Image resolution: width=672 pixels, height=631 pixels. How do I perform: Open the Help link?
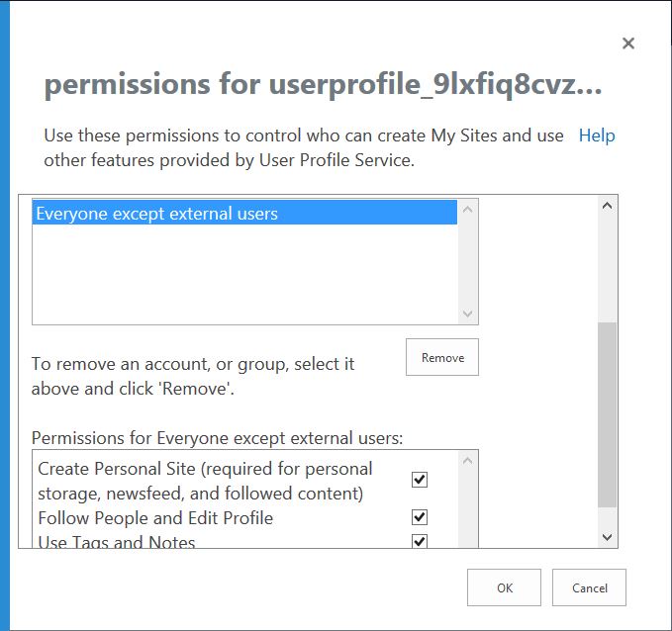(597, 135)
